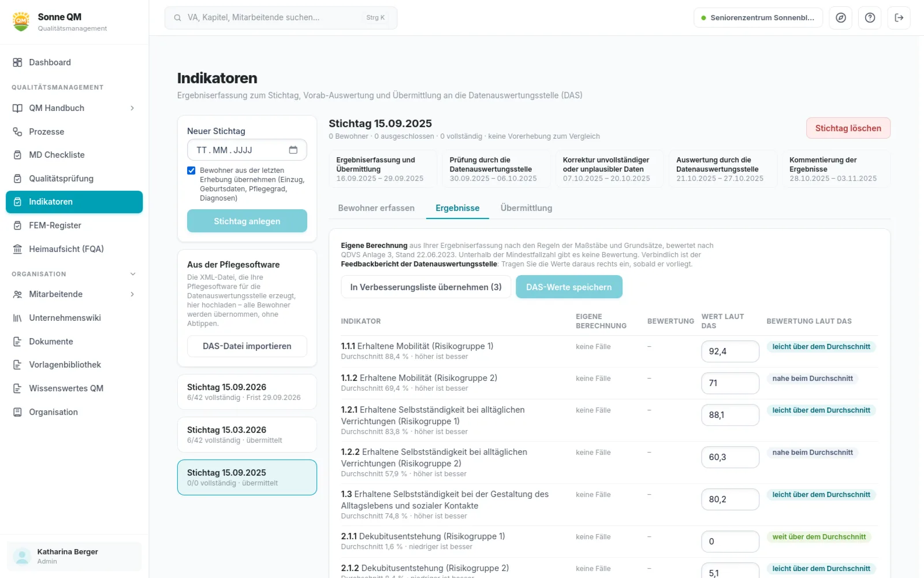The image size is (924, 578).
Task: Click the Vorlagenbibliothek sidebar icon
Action: tap(17, 365)
